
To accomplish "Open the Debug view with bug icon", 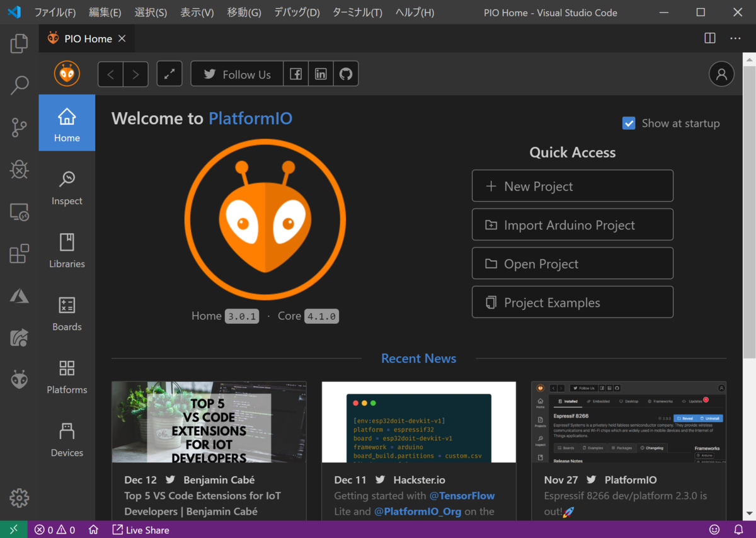I will coord(20,169).
